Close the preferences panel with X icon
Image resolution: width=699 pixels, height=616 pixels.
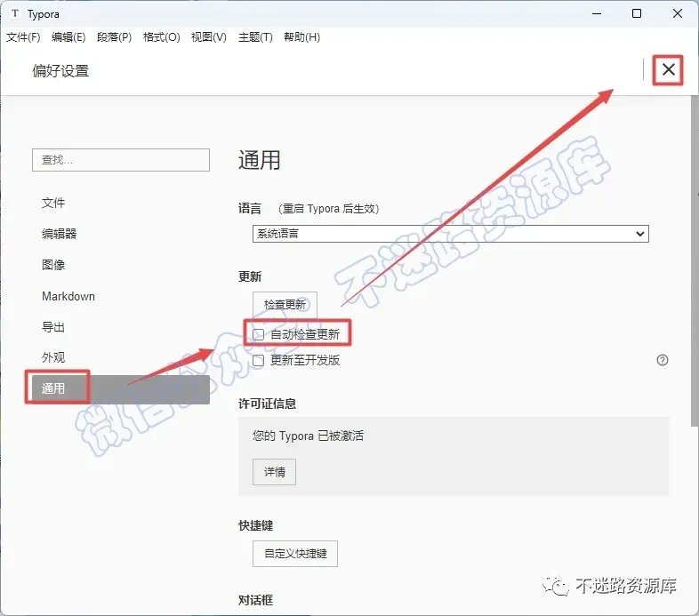coord(668,69)
